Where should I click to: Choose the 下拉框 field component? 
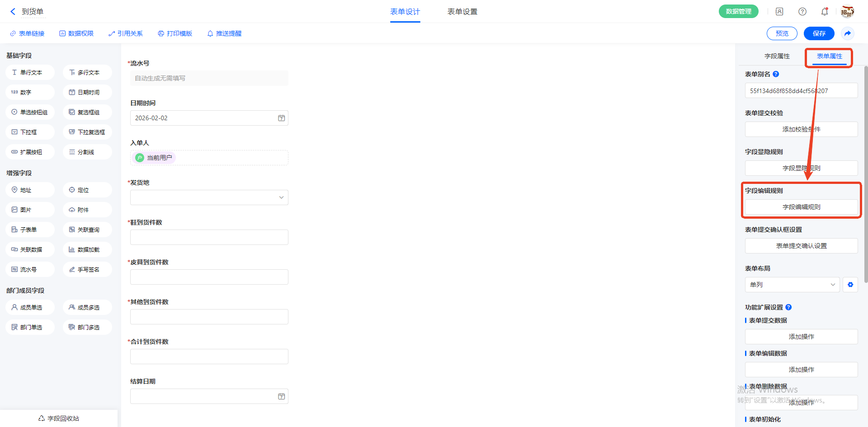coord(30,132)
